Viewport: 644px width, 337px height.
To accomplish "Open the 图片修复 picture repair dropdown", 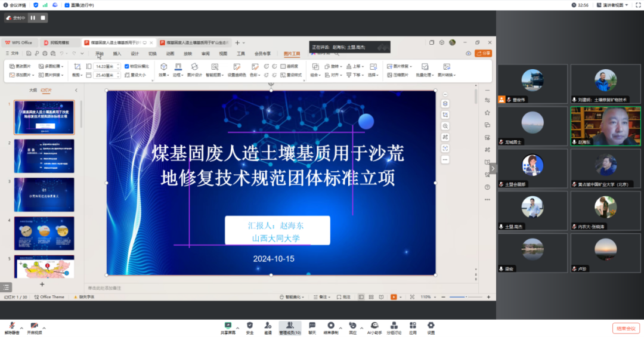I will [399, 66].
